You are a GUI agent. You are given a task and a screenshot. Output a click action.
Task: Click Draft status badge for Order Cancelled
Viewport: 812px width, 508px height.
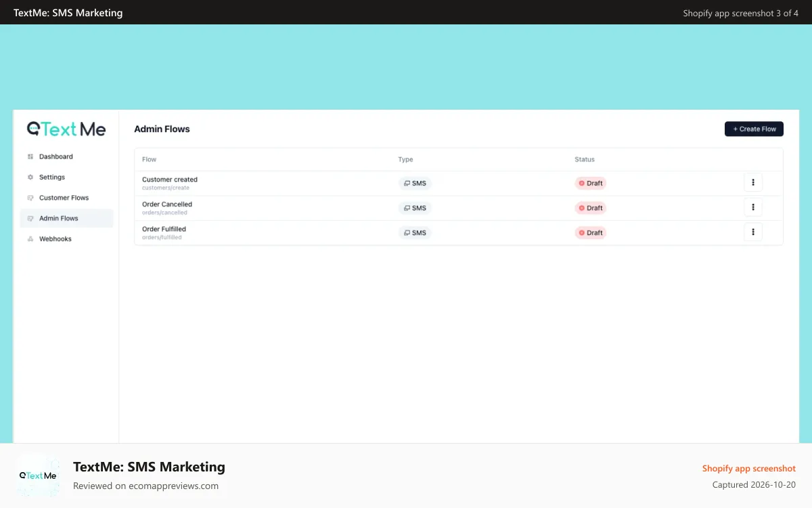click(591, 208)
